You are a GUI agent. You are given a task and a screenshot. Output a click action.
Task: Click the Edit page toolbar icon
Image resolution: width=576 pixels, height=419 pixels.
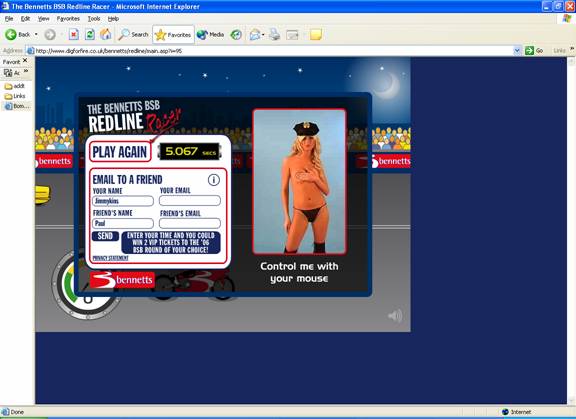pos(292,35)
